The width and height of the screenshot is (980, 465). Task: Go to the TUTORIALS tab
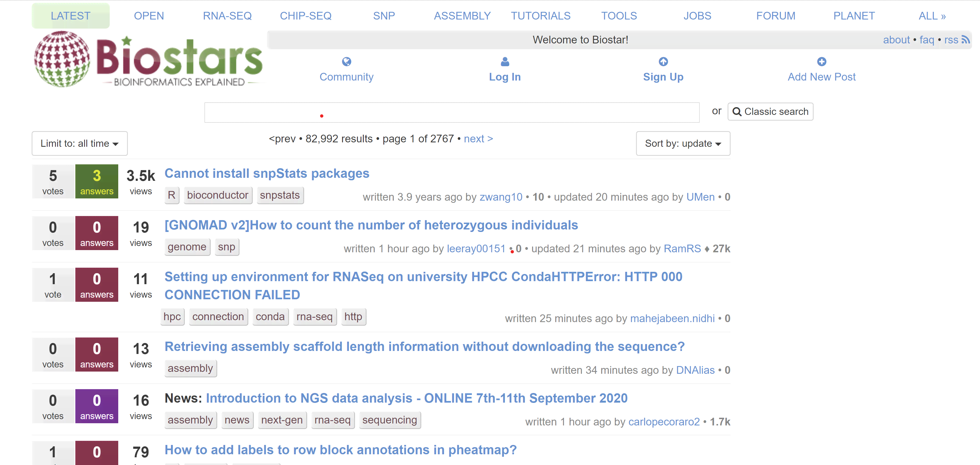pyautogui.click(x=541, y=16)
